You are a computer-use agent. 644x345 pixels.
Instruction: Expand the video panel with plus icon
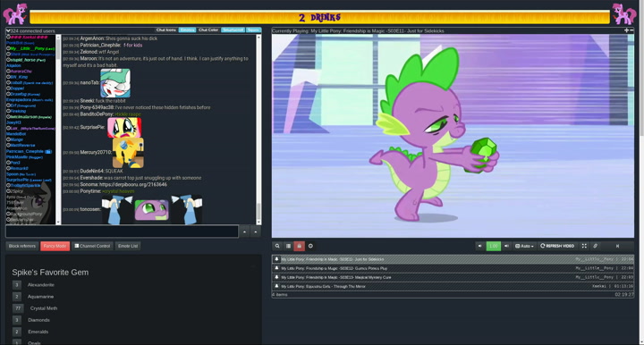click(626, 30)
